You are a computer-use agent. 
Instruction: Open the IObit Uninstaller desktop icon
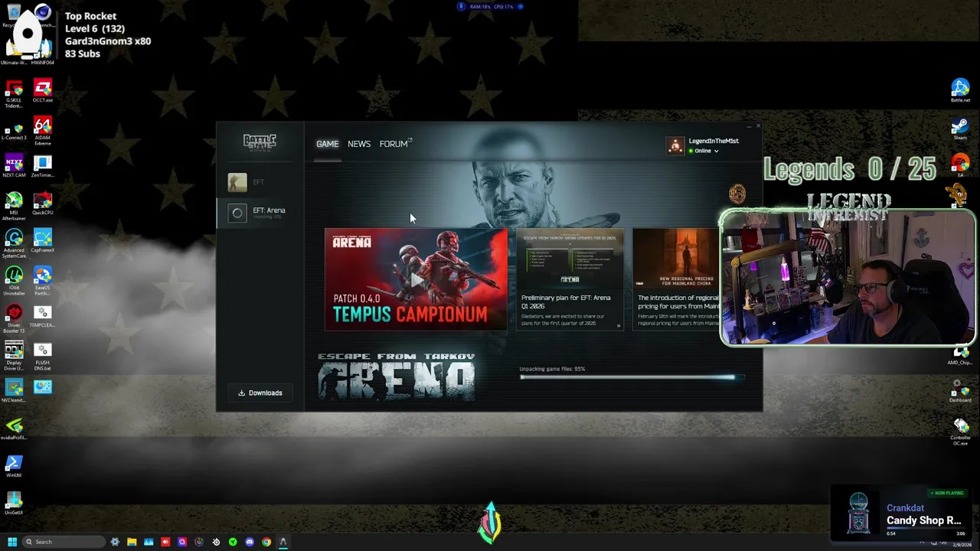pos(14,282)
